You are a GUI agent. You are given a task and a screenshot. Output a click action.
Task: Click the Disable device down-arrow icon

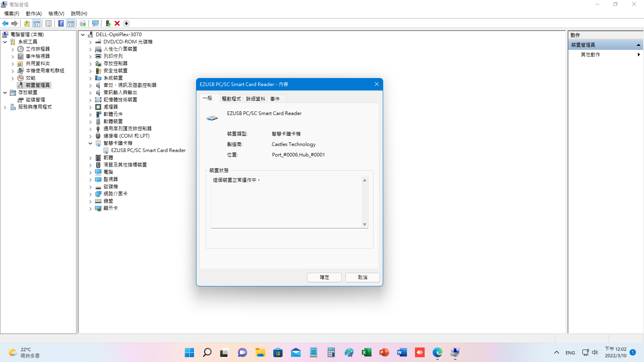[126, 23]
